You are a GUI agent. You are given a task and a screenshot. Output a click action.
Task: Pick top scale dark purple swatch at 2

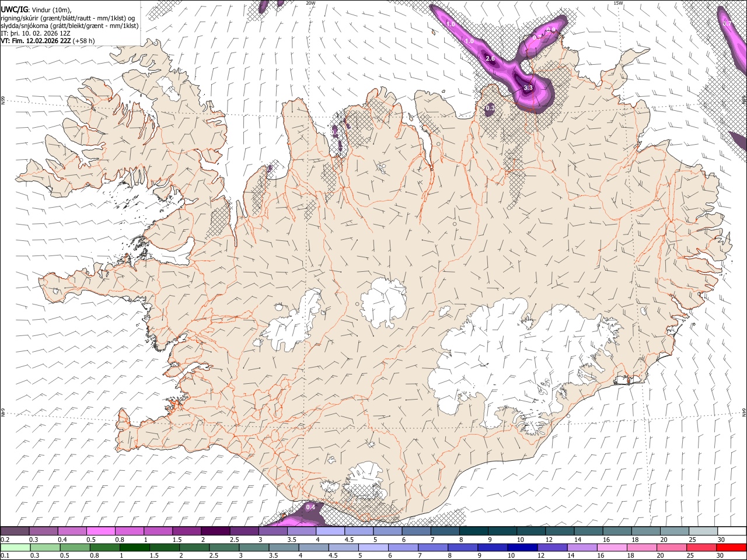[217, 531]
